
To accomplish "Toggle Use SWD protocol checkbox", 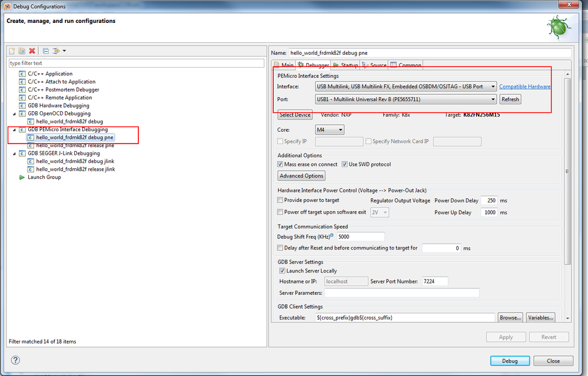I will pos(345,164).
